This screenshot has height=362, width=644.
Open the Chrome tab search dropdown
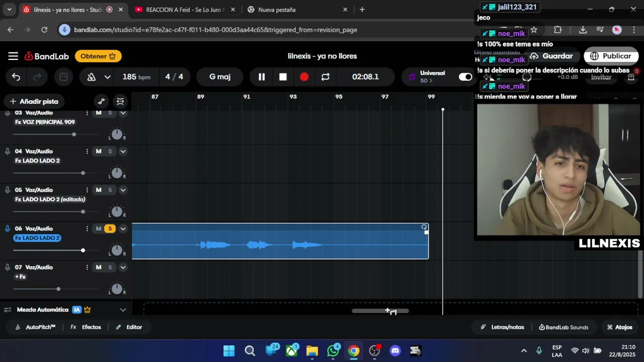9,10
